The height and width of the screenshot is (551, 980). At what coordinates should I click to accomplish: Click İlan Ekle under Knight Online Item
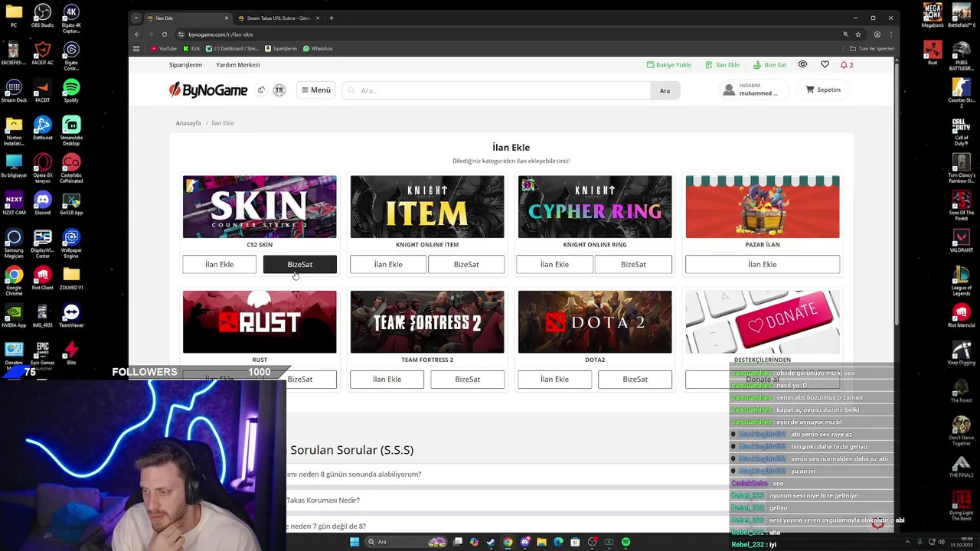(x=388, y=264)
